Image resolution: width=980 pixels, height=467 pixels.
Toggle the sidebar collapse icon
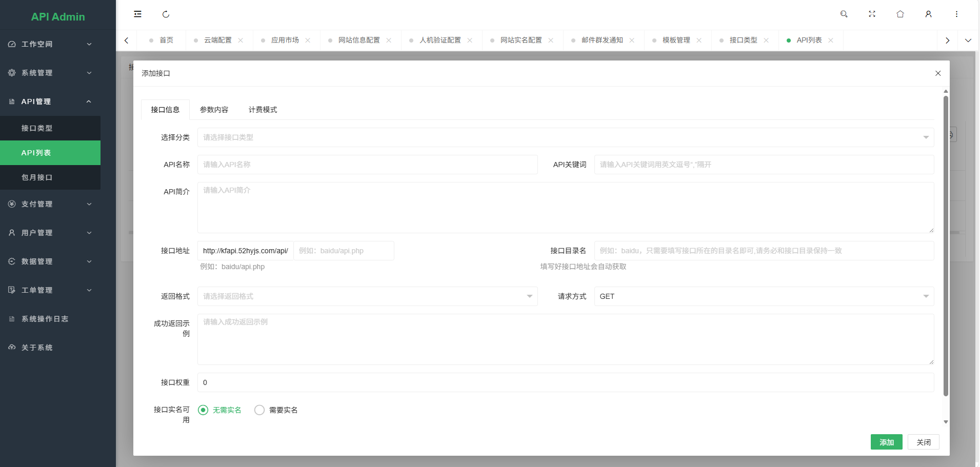(137, 14)
